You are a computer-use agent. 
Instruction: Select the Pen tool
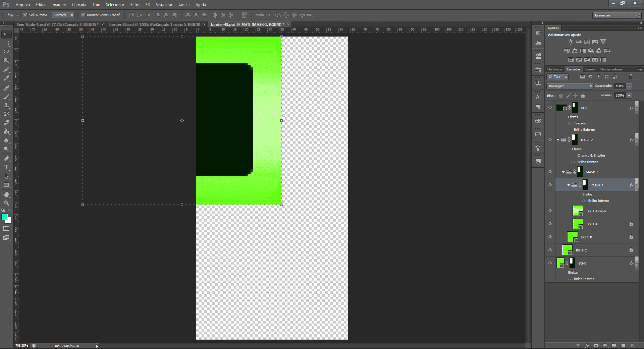click(6, 159)
